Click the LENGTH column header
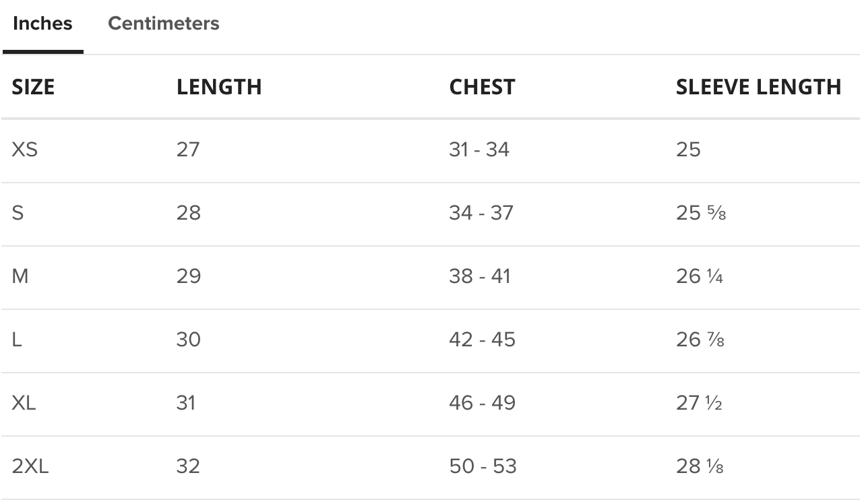 (219, 87)
